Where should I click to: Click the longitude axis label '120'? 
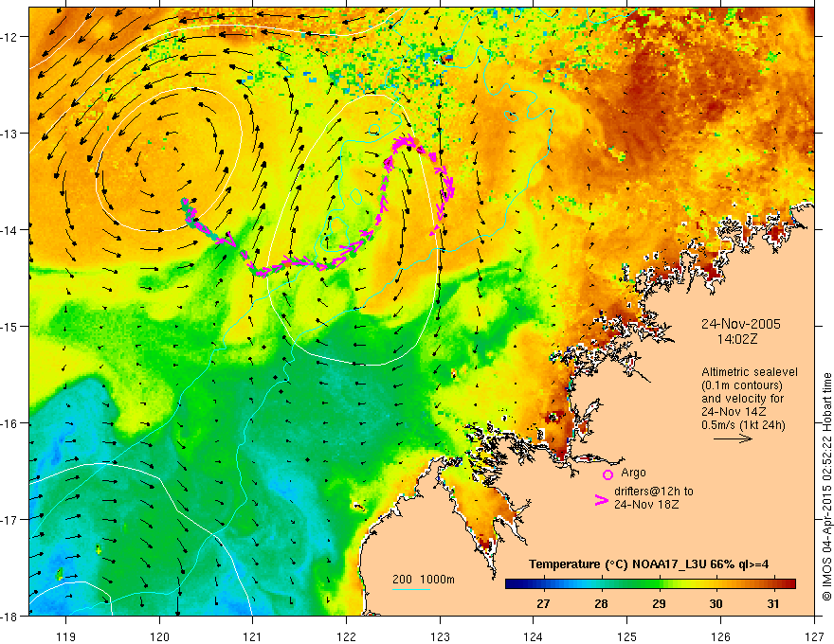159,637
